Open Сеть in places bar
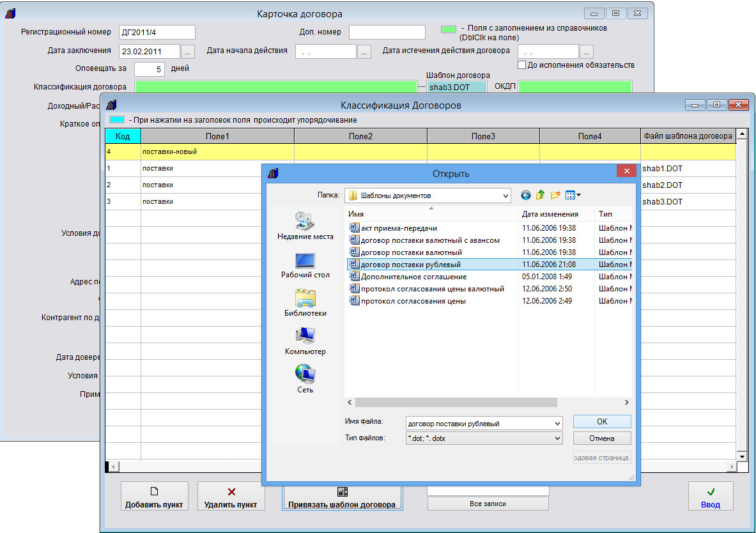This screenshot has height=533, width=756. (x=305, y=379)
